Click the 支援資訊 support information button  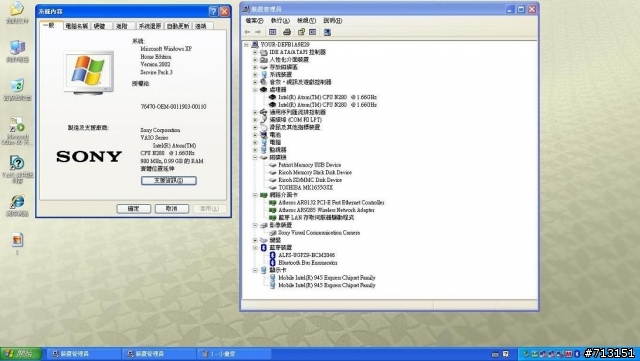pos(169,180)
